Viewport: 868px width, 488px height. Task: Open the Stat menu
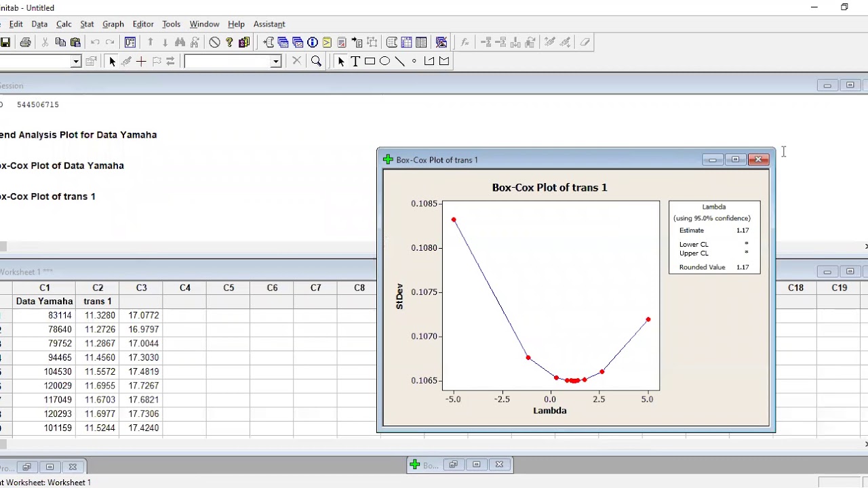click(87, 24)
